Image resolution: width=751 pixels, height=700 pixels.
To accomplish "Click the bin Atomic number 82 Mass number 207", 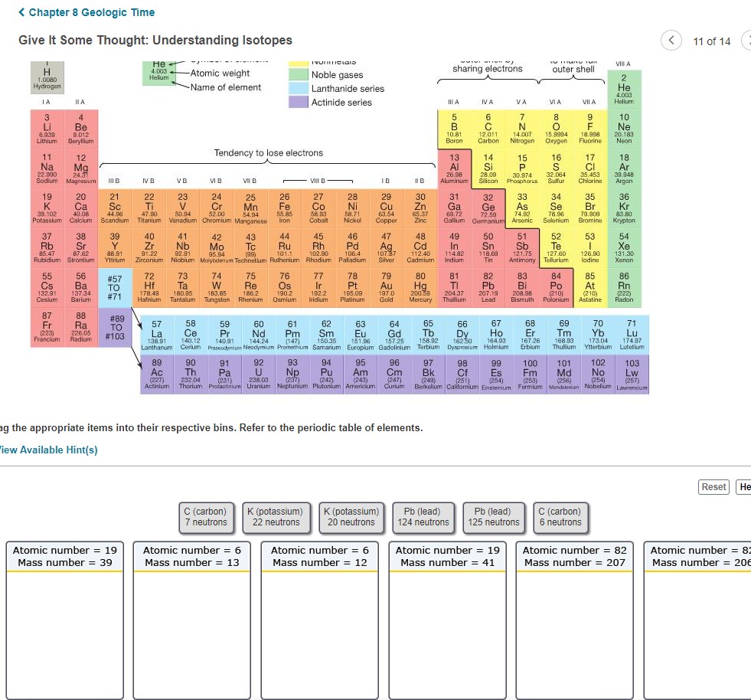I will [575, 620].
